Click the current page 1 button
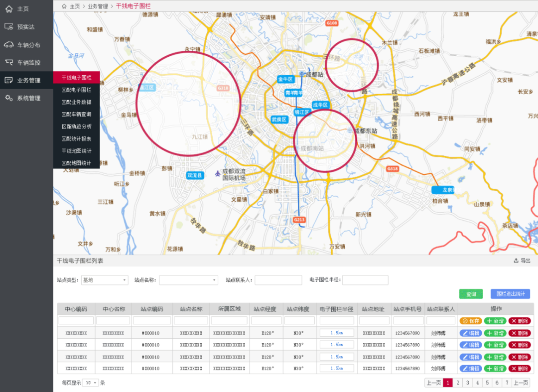 pos(448,383)
